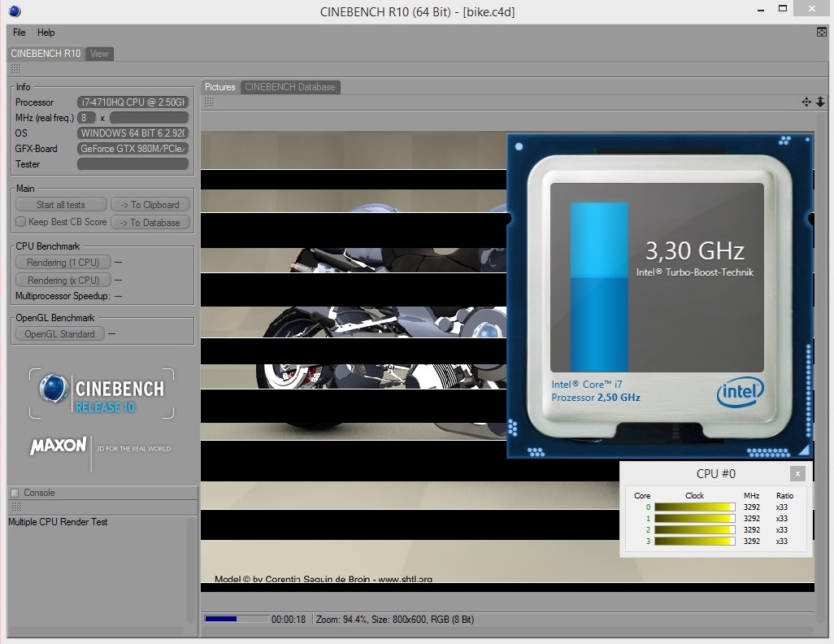
Task: Run Rendering (x CPU) benchmark
Action: (63, 280)
